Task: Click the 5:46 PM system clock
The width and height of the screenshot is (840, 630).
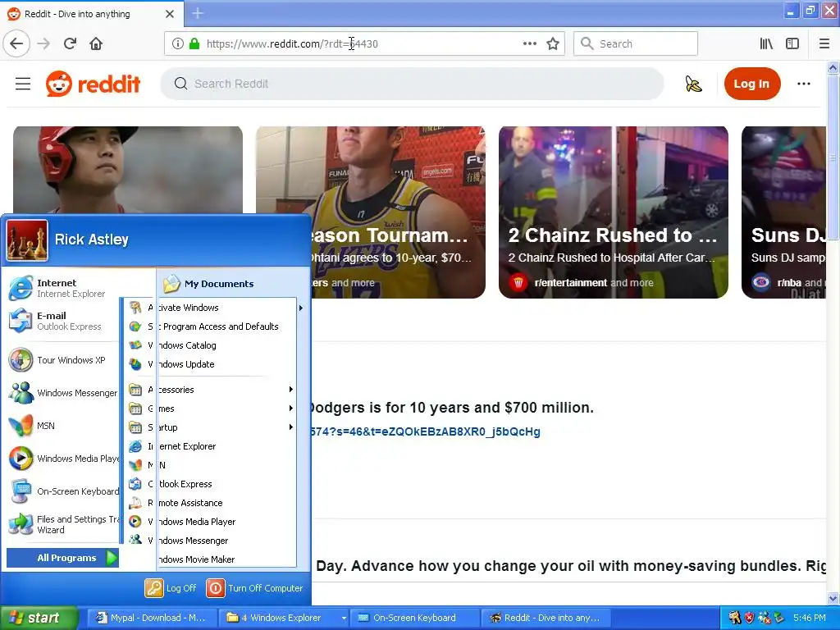Action: 810,618
